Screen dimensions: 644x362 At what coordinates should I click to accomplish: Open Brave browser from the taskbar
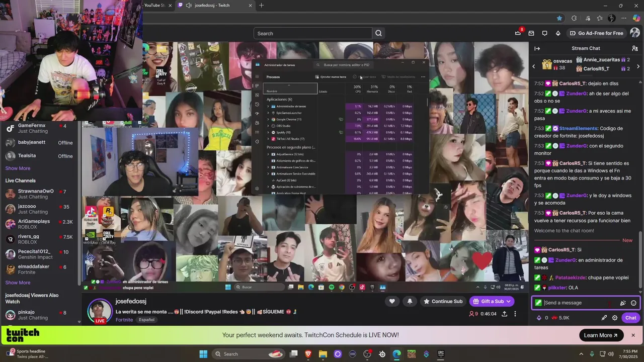(308, 354)
